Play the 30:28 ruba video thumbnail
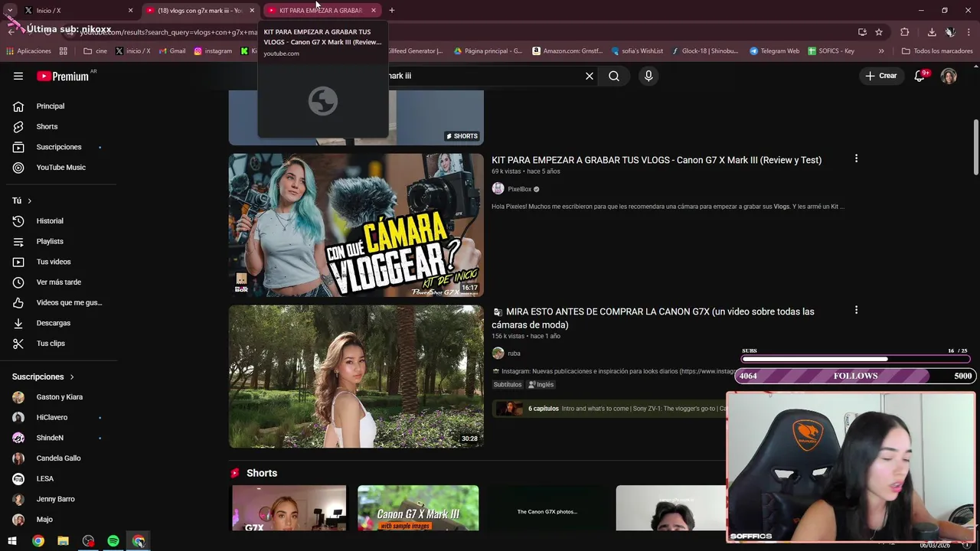The width and height of the screenshot is (980, 551). (x=356, y=377)
